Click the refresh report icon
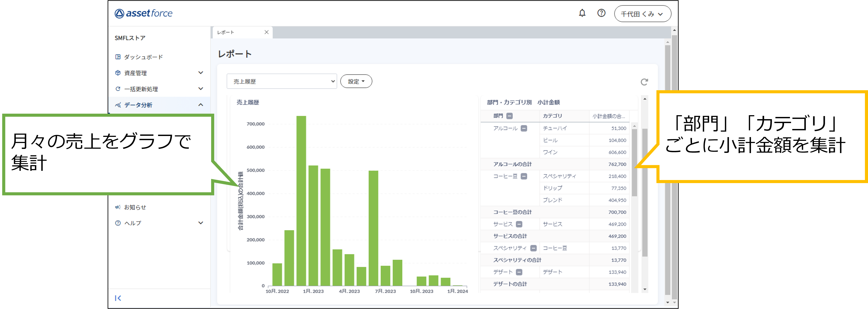Image resolution: width=868 pixels, height=309 pixels. (x=644, y=82)
